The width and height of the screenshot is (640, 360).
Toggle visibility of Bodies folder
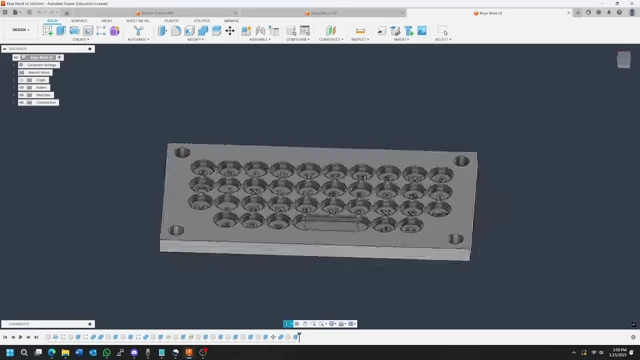[22, 87]
